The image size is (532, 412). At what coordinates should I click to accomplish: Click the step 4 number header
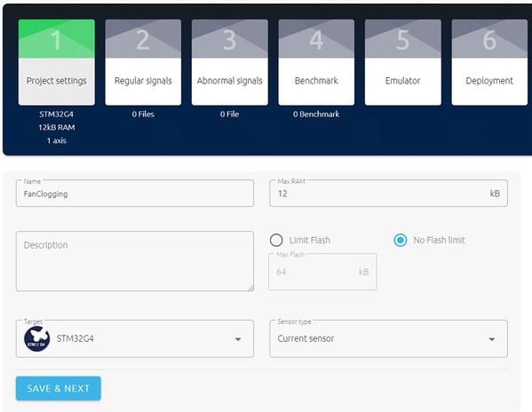316,39
